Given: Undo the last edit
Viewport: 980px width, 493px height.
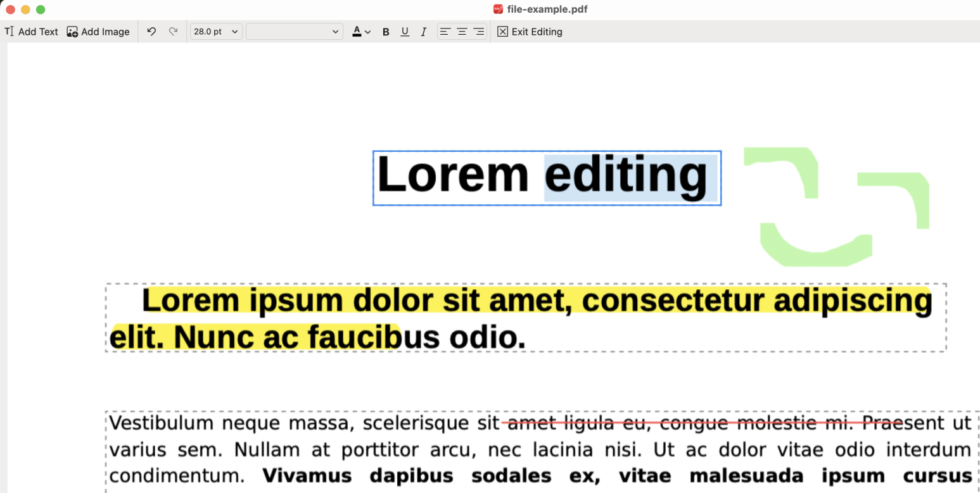Looking at the screenshot, I should coord(151,31).
